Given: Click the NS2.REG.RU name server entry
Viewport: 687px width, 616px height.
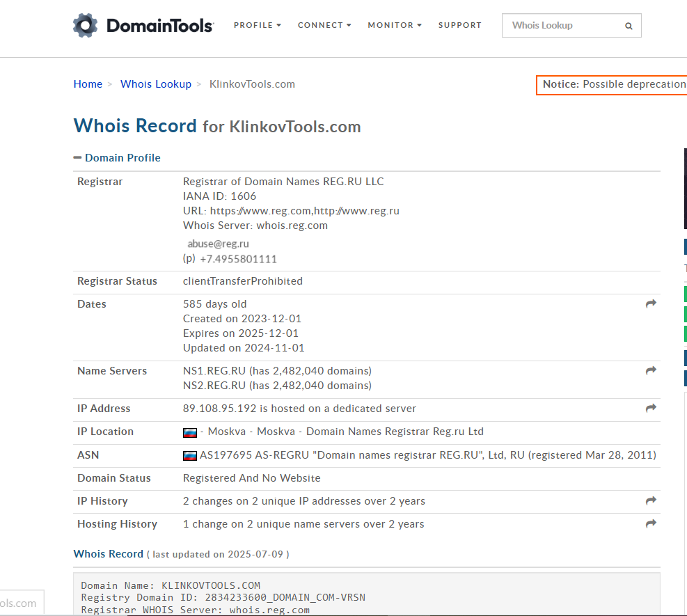Looking at the screenshot, I should coord(277,386).
